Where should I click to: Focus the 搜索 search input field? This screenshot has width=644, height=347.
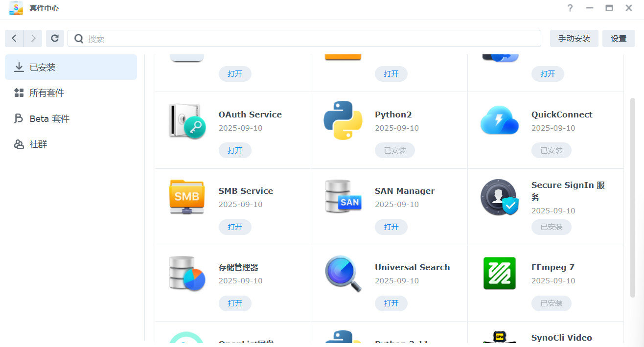coord(304,39)
